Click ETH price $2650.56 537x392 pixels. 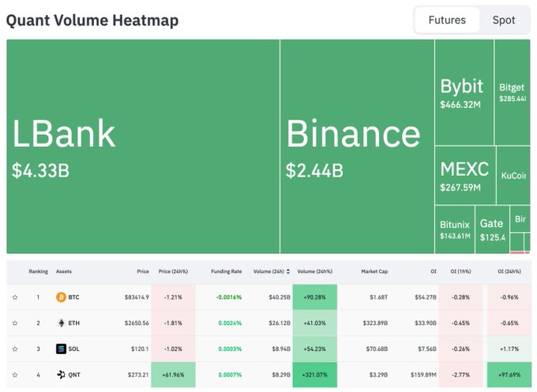[137, 323]
